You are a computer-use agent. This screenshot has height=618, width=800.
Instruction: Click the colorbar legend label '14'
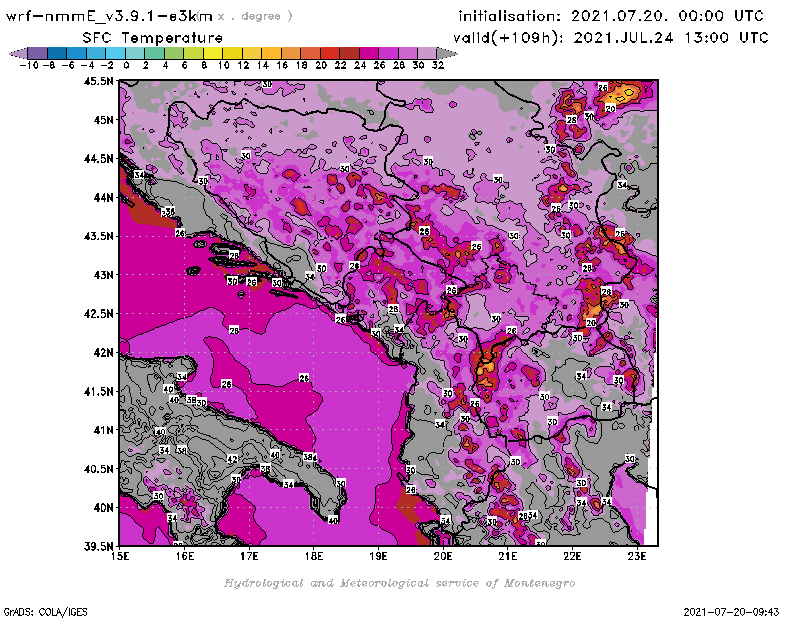(x=262, y=65)
